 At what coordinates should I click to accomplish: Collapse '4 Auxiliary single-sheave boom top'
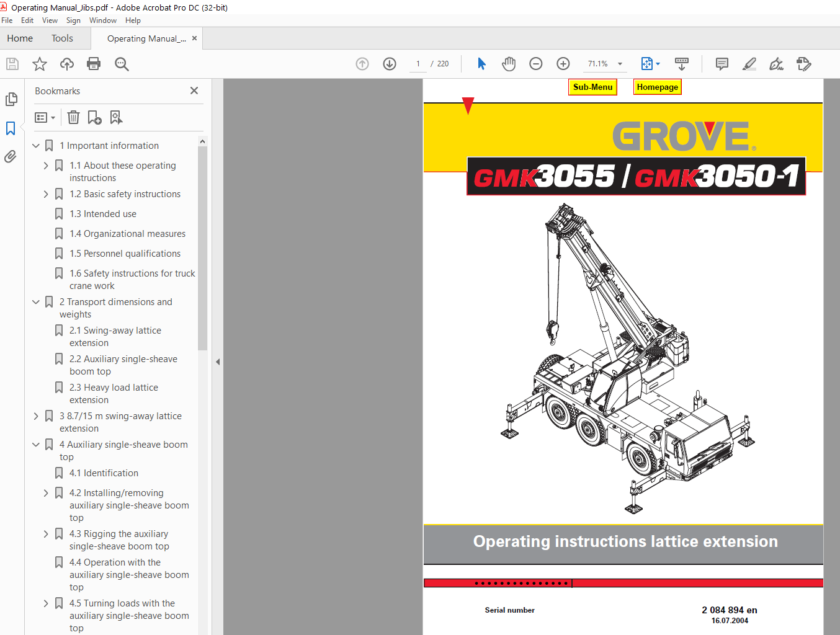click(x=36, y=445)
